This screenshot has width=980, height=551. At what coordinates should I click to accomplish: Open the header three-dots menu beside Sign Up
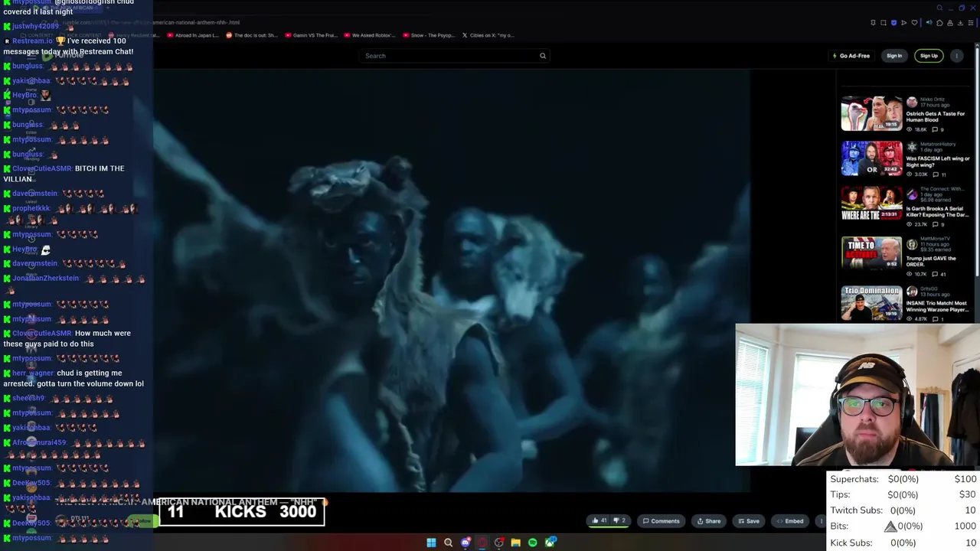coord(957,56)
